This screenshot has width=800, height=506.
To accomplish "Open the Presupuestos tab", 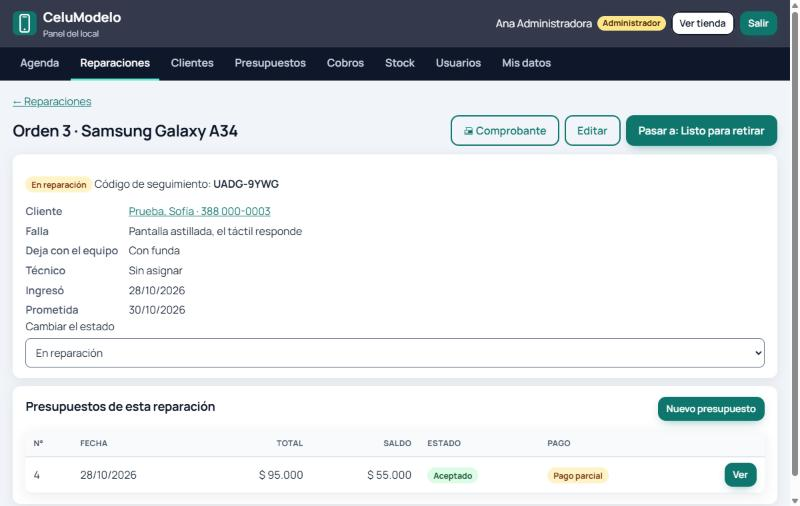I will (x=270, y=63).
